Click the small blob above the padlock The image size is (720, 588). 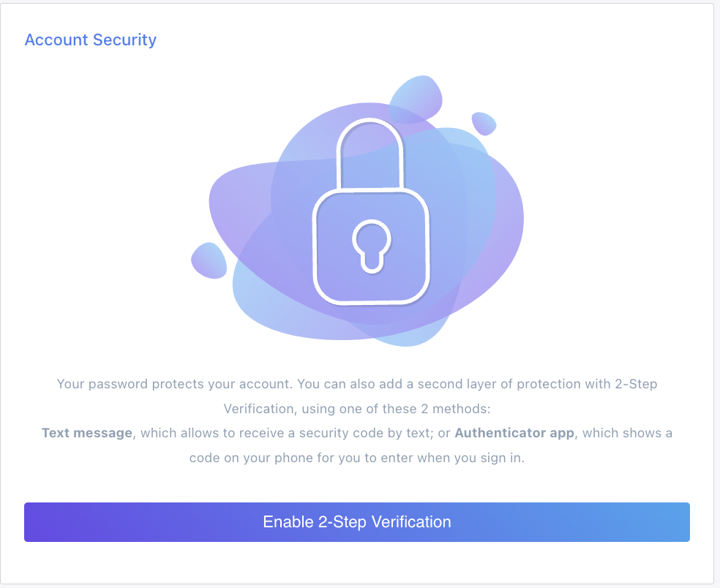pyautogui.click(x=416, y=99)
